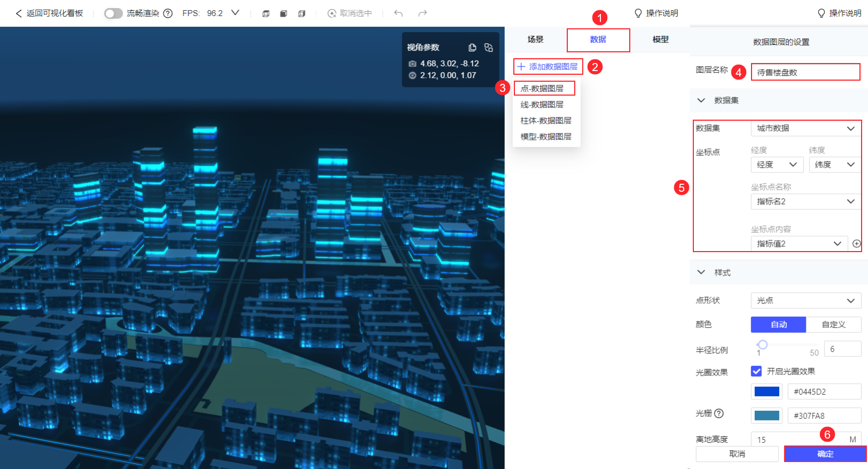Expand the FPS dropdown arrow
The height and width of the screenshot is (469, 868).
click(235, 13)
